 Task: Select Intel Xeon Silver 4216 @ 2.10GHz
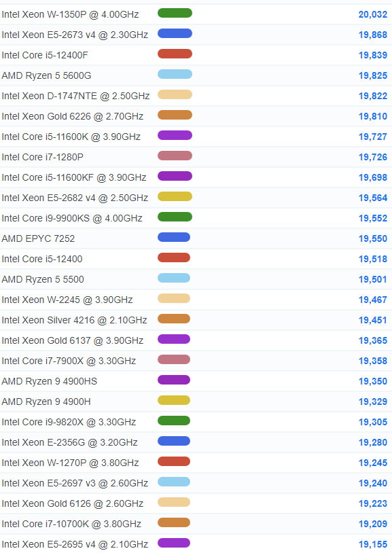point(75,320)
